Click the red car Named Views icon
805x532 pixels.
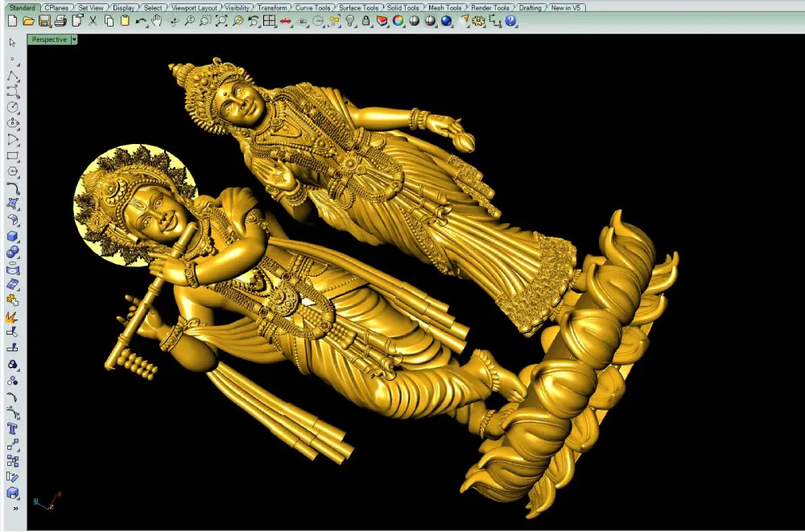click(x=286, y=21)
